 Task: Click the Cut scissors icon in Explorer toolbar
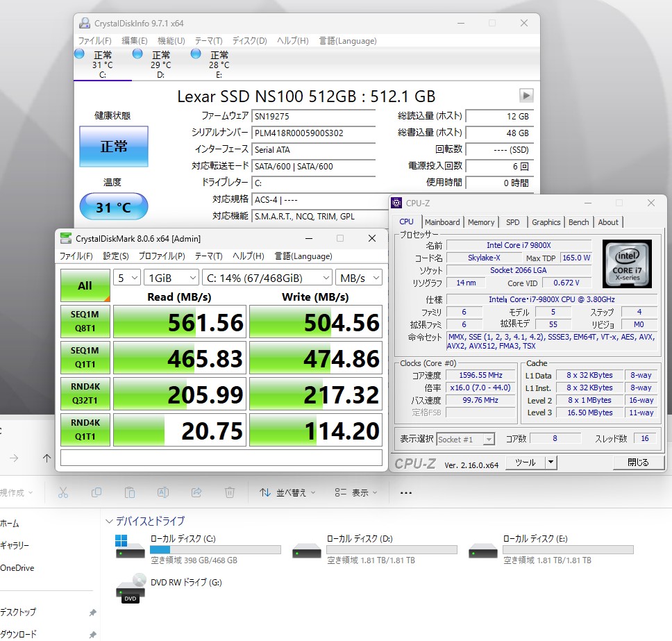(63, 492)
